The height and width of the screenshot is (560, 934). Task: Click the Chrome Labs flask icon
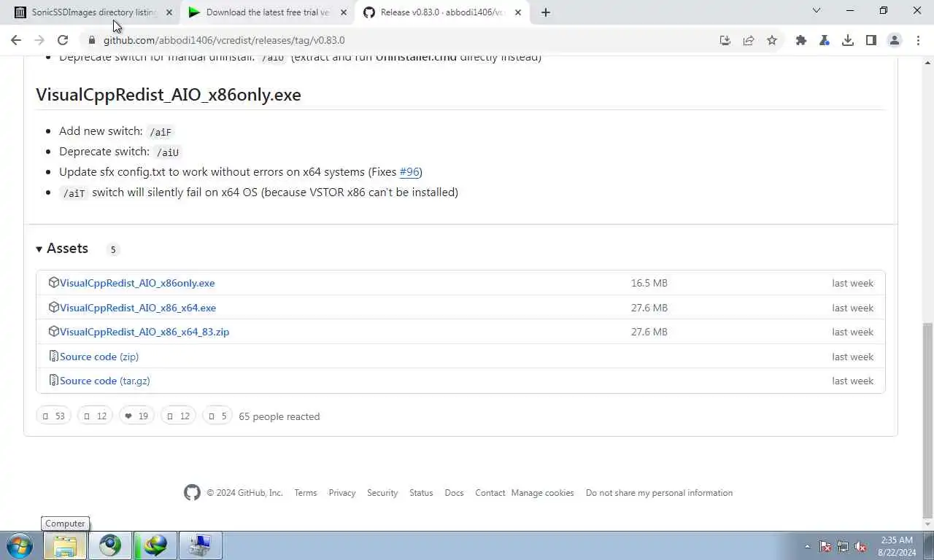point(825,40)
